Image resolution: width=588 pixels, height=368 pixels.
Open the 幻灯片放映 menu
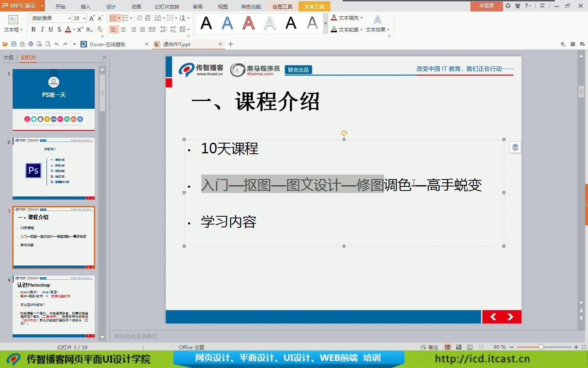[167, 7]
